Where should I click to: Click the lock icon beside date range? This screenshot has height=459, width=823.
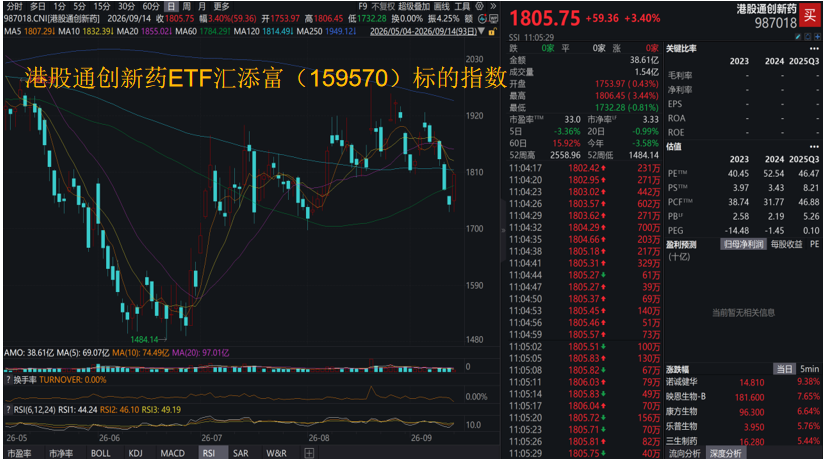[492, 32]
